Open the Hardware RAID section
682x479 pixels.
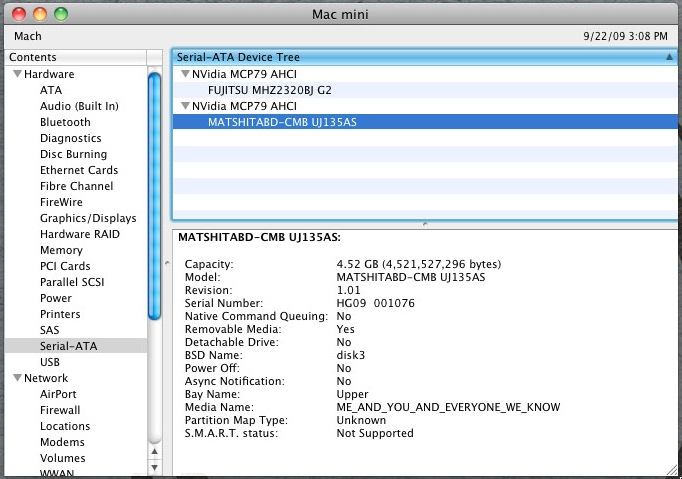[x=80, y=234]
